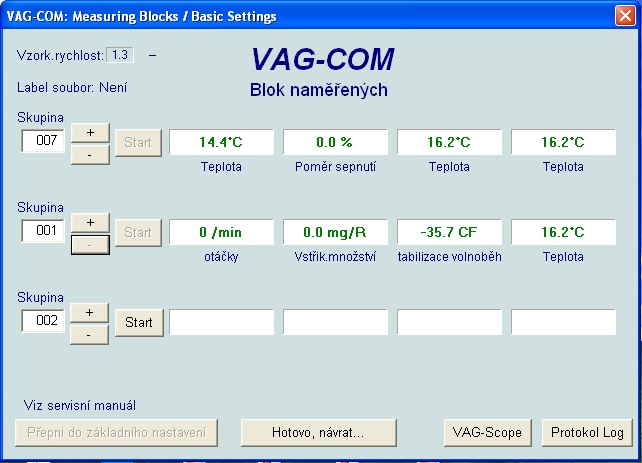Click the Poměr sepnutí label
The image size is (642, 463).
(x=335, y=167)
